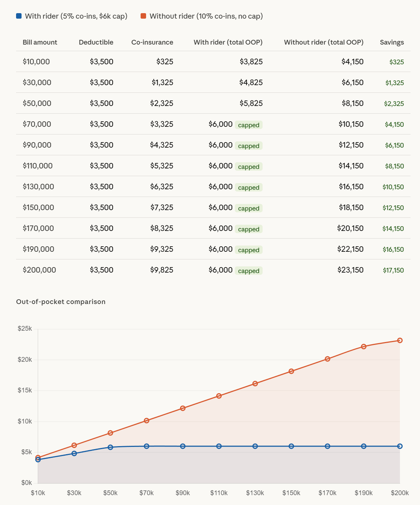Click the Bill amount column header
The width and height of the screenshot is (420, 505).
[x=40, y=42]
